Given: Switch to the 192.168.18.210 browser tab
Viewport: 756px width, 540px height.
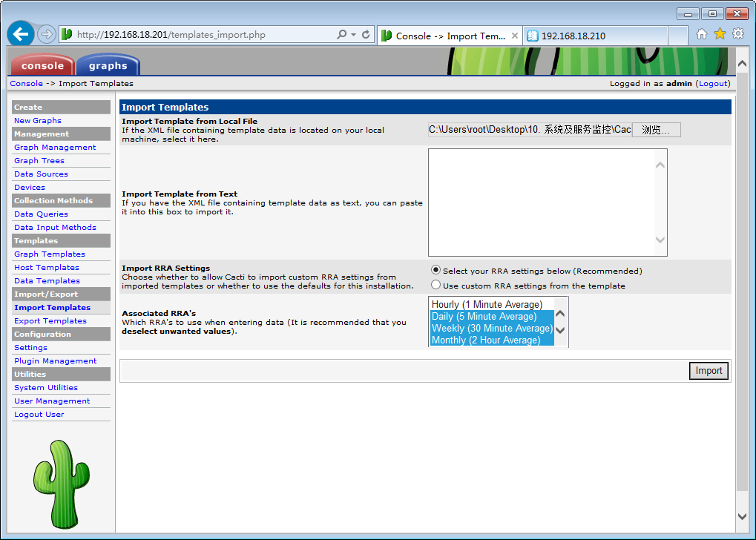Looking at the screenshot, I should pos(595,36).
